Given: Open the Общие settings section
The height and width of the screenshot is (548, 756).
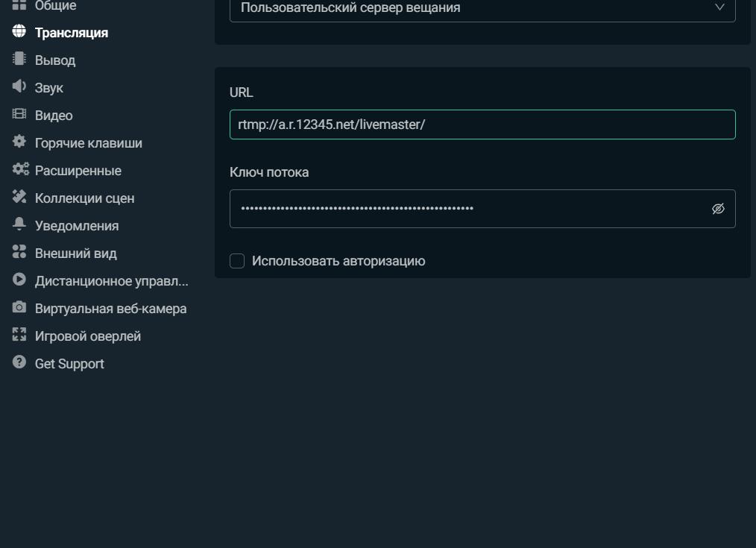Looking at the screenshot, I should [x=55, y=5].
